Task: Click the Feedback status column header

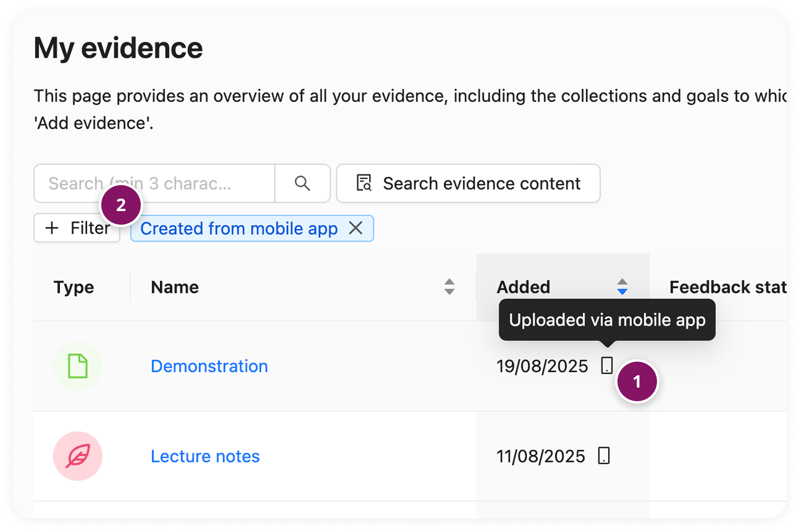Action: pos(727,287)
